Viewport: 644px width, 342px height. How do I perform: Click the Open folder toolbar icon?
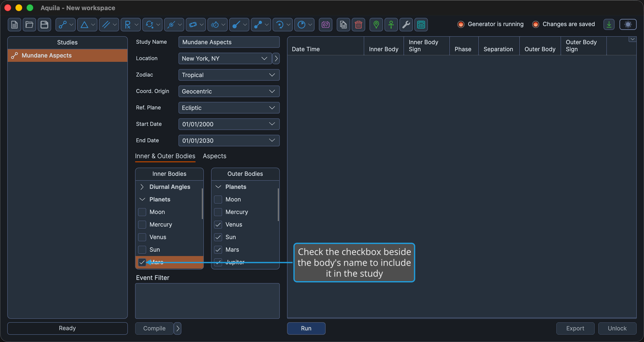29,25
